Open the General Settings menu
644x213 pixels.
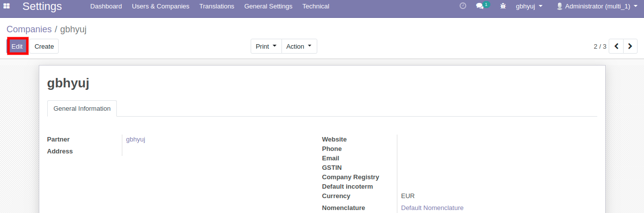(268, 6)
